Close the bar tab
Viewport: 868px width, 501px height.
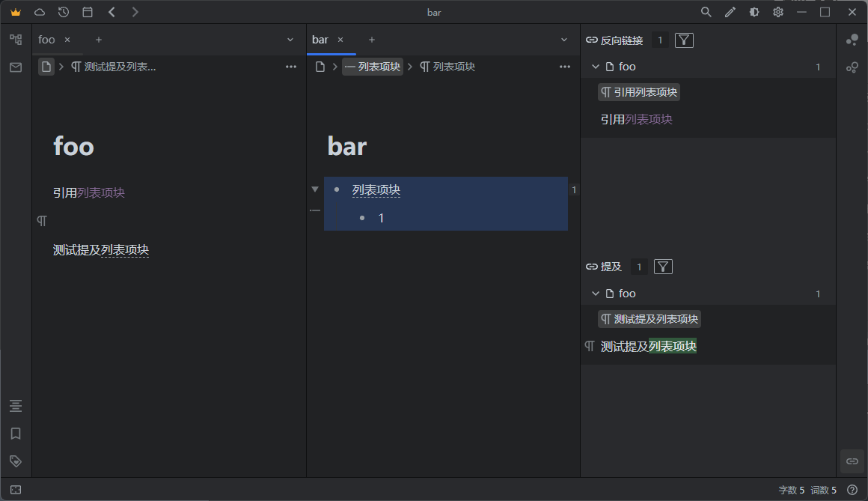340,40
